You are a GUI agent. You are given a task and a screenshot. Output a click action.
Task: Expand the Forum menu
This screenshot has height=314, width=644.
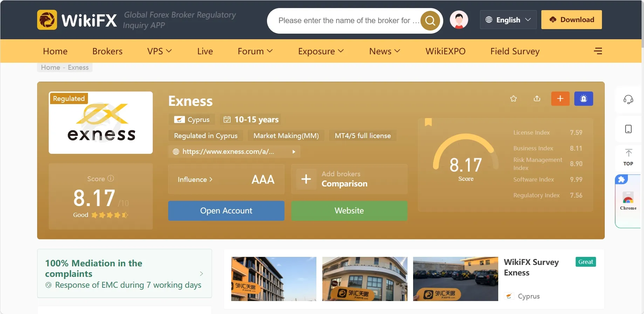click(x=255, y=51)
